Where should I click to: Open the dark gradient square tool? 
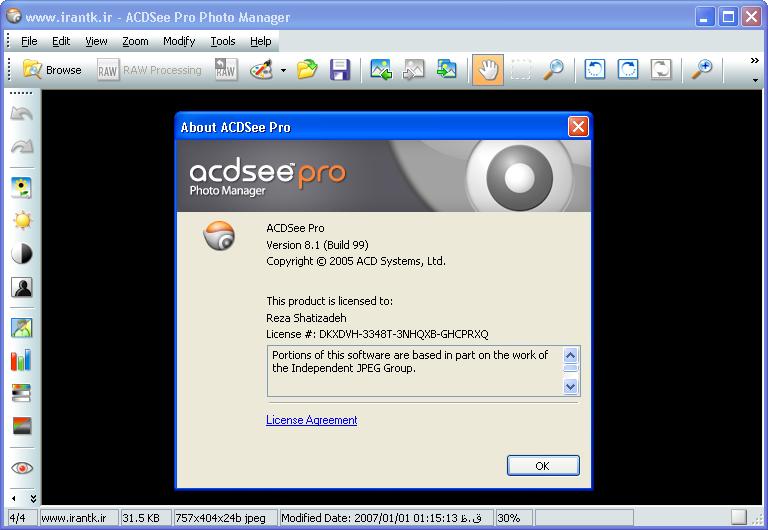22,426
